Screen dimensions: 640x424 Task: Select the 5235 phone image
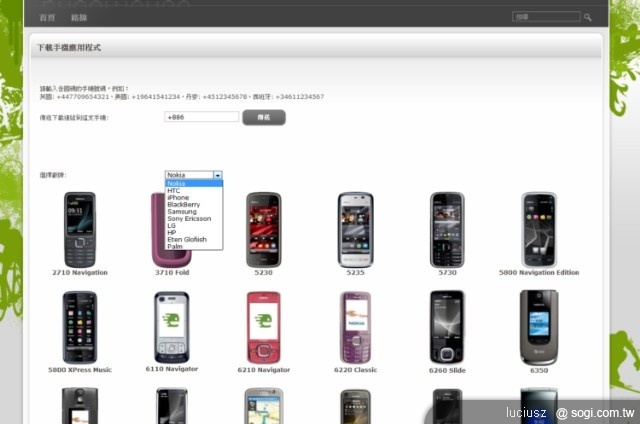[356, 230]
